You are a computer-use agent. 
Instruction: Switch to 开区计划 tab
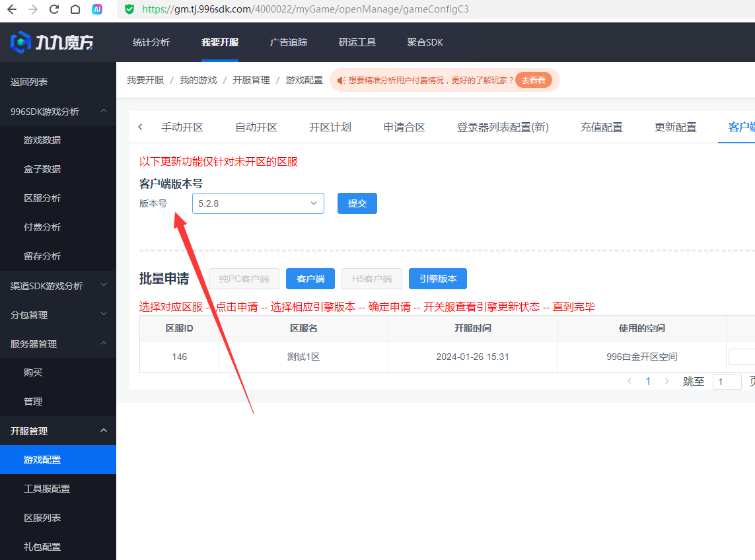[x=330, y=127]
